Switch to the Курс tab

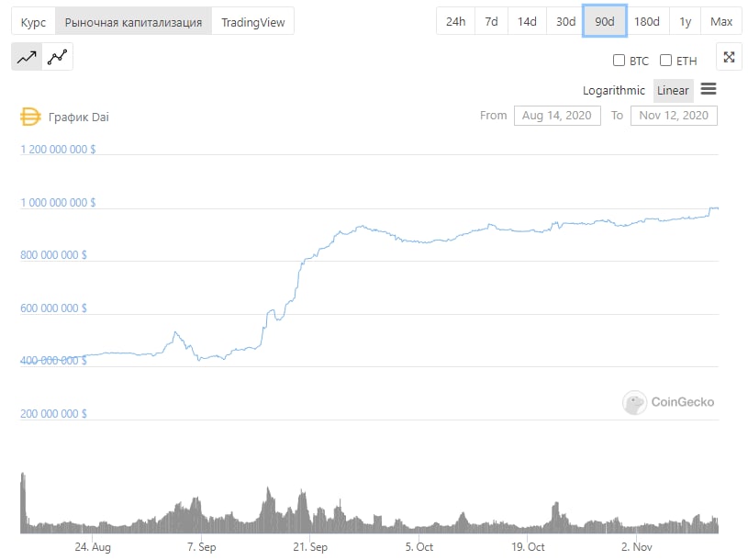pos(33,22)
